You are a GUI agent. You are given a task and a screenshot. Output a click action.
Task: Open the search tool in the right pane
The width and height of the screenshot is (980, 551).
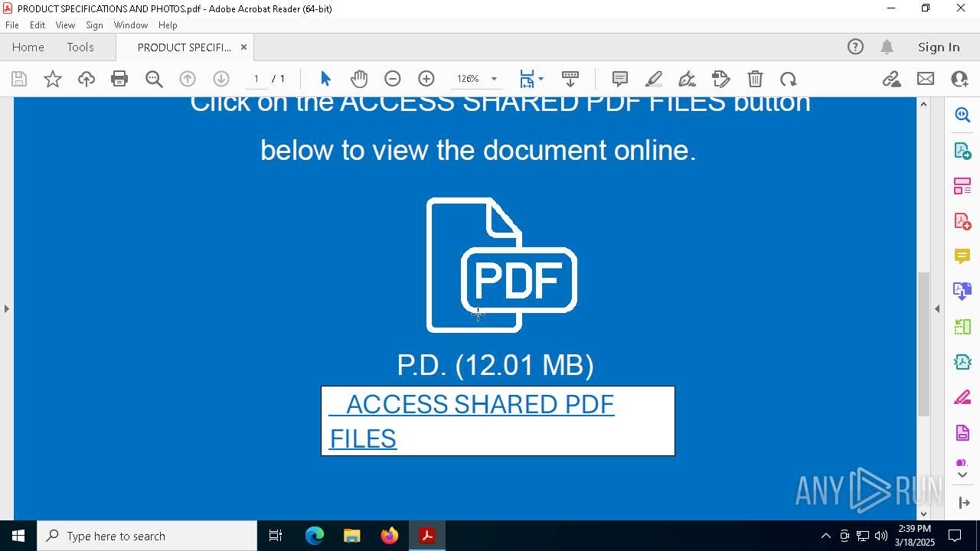(962, 115)
